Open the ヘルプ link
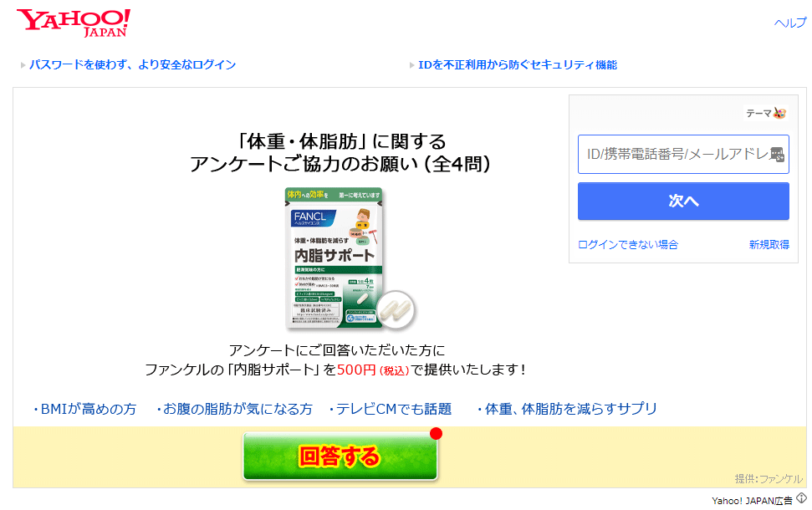 point(790,23)
